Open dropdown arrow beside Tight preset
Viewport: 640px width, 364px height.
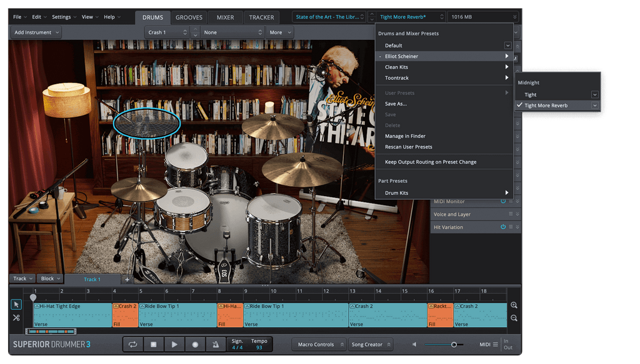[595, 94]
